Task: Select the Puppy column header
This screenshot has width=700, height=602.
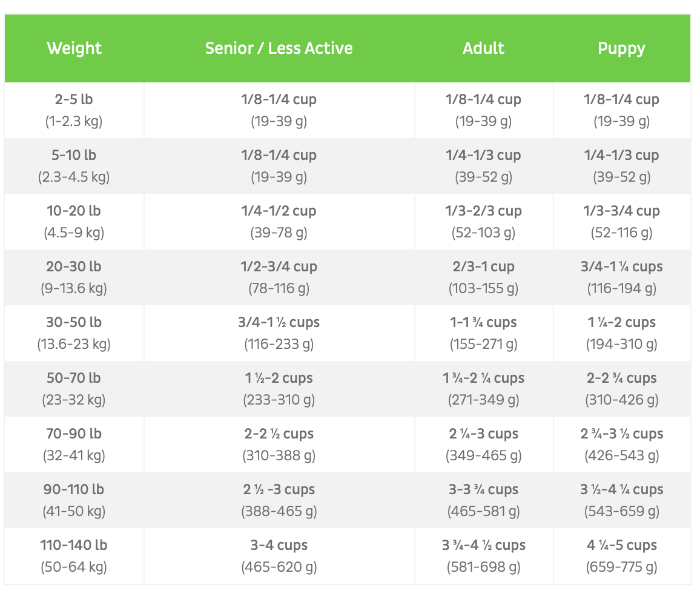Action: click(621, 48)
